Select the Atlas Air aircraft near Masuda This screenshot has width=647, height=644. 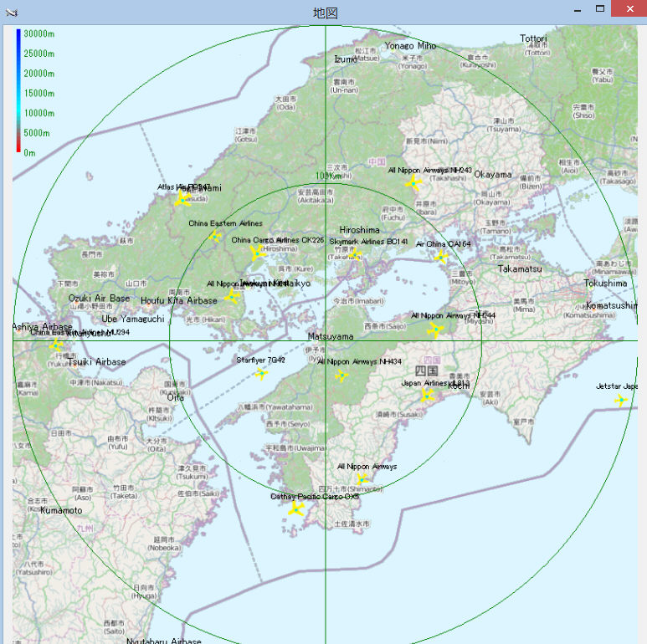182,198
